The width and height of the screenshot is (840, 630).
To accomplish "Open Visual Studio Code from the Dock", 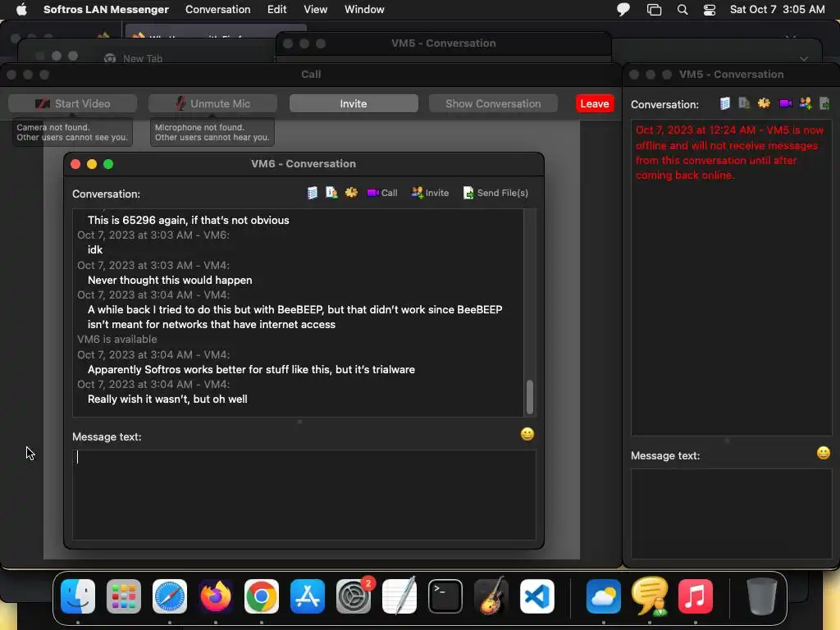I will tap(537, 596).
